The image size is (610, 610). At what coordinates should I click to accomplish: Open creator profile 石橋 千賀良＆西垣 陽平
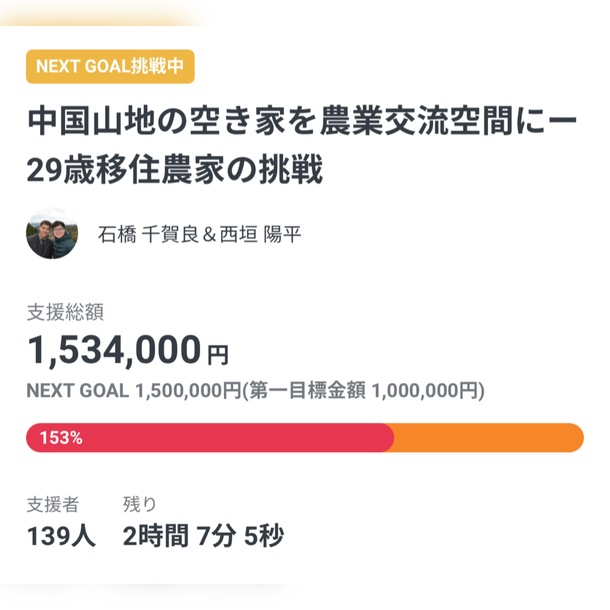(x=200, y=235)
